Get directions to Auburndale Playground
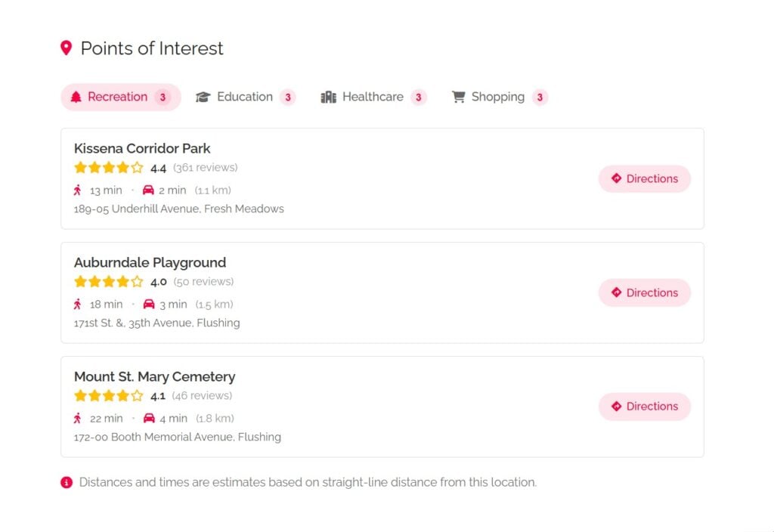Viewport: 774px width, 532px height. tap(644, 293)
